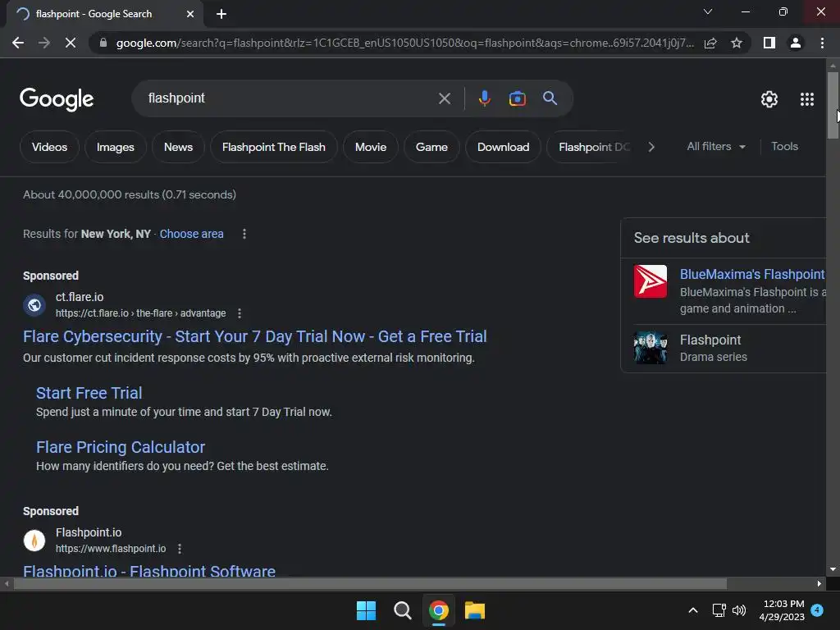Select the Download filter chip
Viewport: 840px width, 630px height.
pyautogui.click(x=503, y=147)
